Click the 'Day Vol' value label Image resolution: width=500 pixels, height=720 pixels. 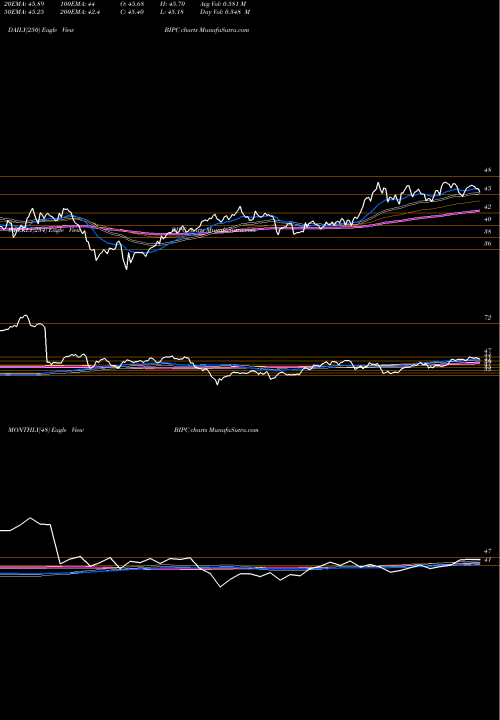click(x=225, y=12)
